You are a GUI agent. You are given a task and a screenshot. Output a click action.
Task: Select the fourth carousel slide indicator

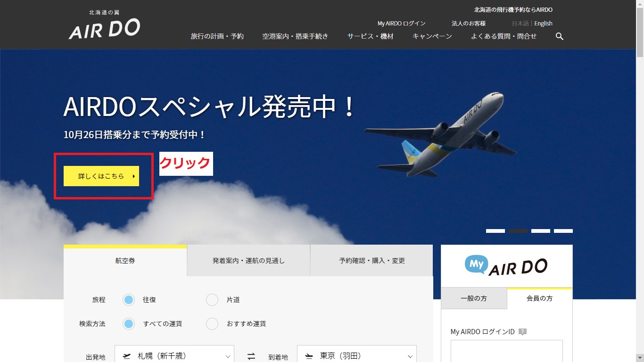(x=563, y=231)
